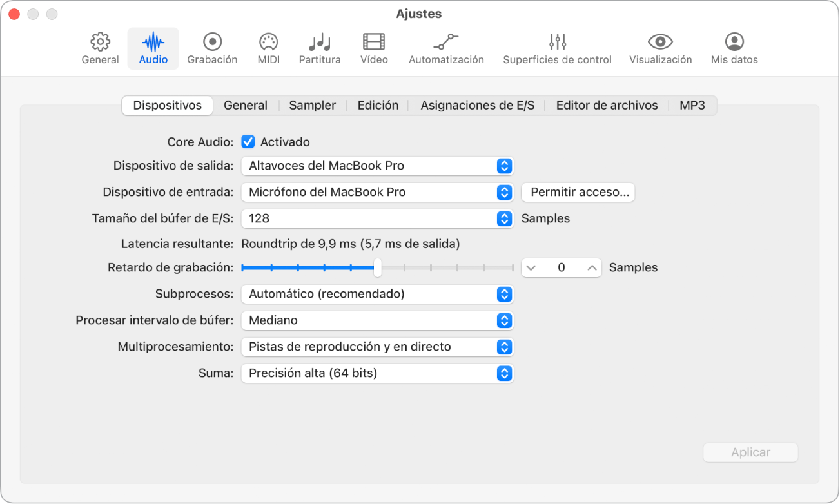
Task: Select the Vídeo settings icon
Action: (373, 48)
